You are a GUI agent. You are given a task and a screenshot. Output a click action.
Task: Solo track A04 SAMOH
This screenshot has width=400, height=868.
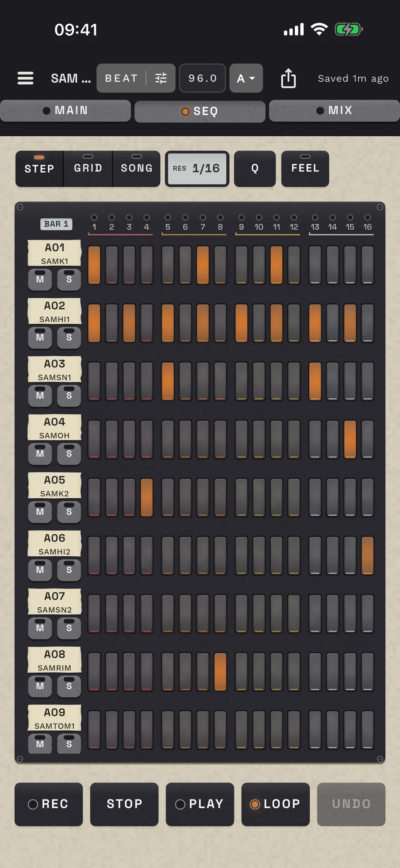coord(69,454)
